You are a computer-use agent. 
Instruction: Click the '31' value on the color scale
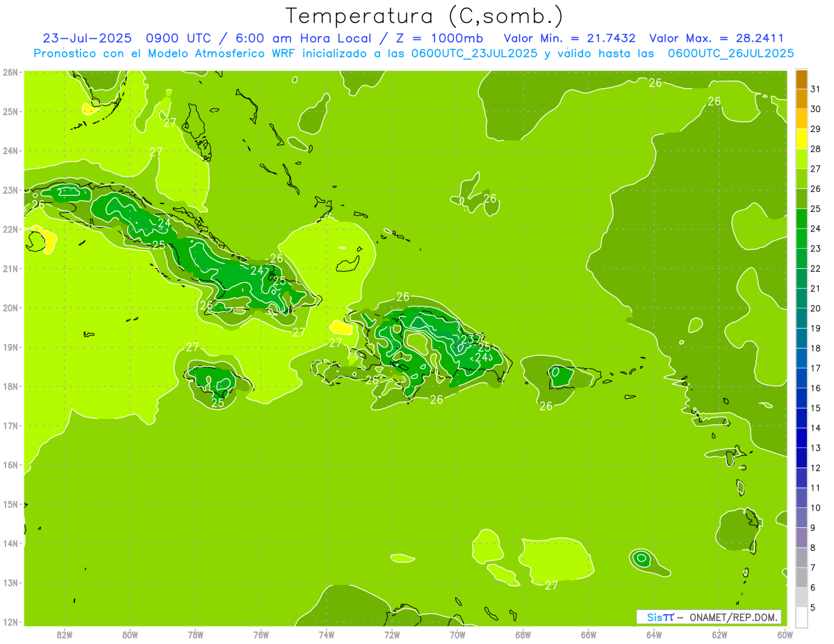click(x=816, y=89)
